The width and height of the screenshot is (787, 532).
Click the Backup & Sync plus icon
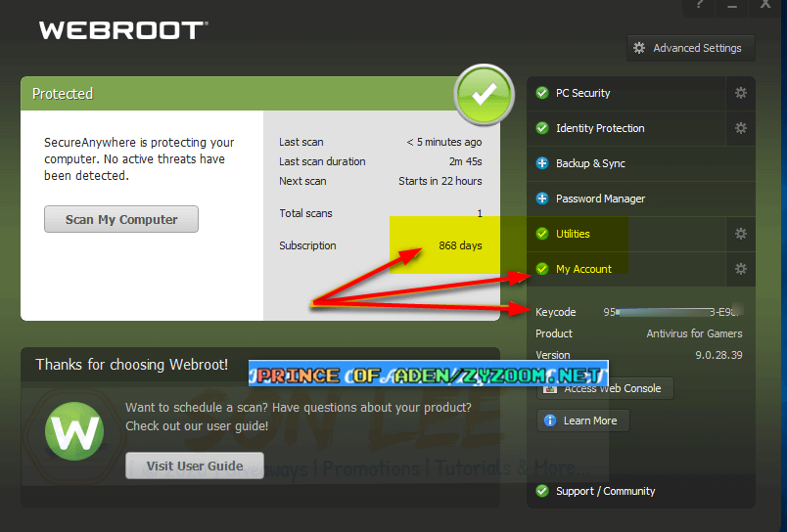(542, 163)
